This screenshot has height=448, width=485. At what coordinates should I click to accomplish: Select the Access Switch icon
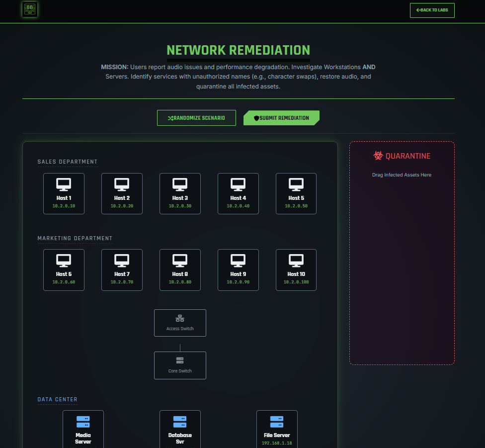pyautogui.click(x=180, y=323)
